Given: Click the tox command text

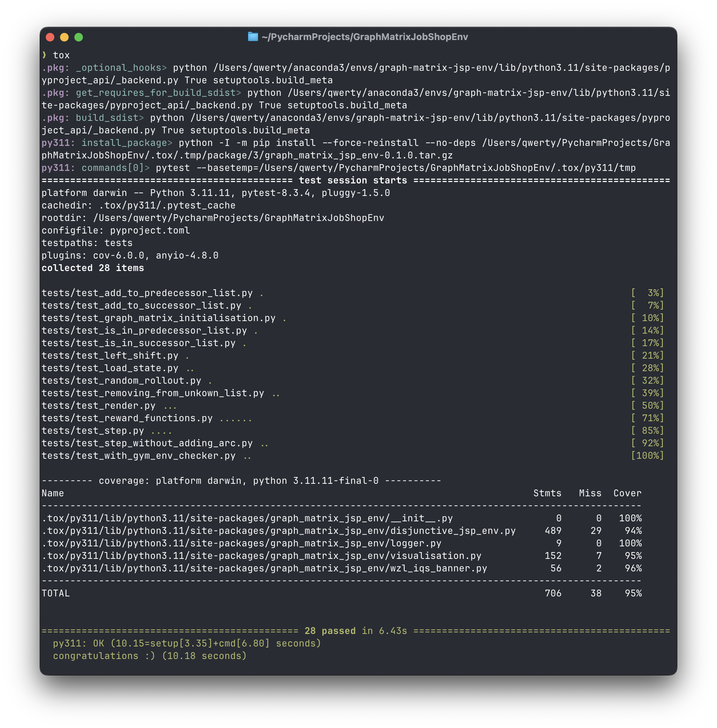Looking at the screenshot, I should click(x=61, y=55).
